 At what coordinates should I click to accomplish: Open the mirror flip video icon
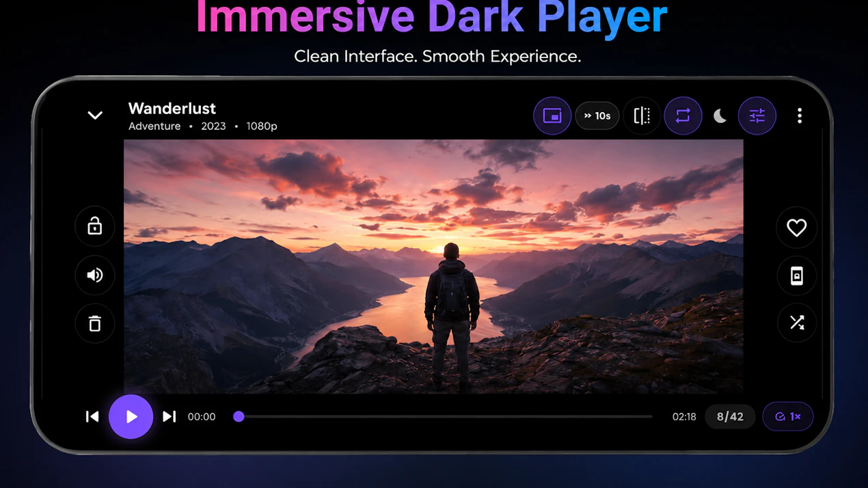[x=642, y=116]
